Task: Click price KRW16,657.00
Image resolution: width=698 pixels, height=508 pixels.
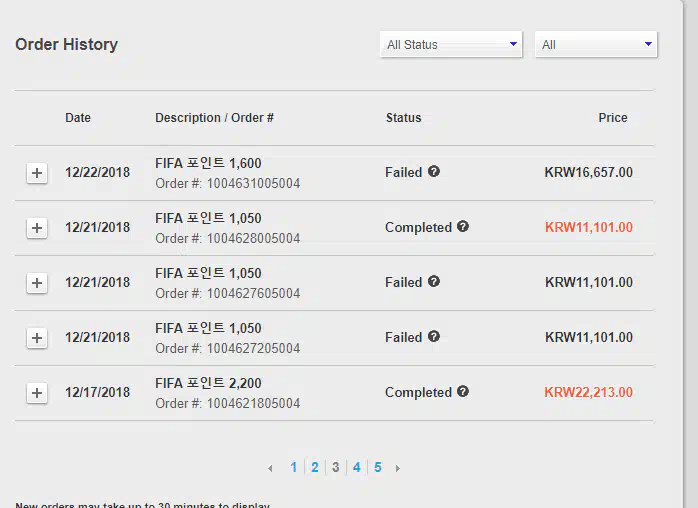Action: pos(588,172)
